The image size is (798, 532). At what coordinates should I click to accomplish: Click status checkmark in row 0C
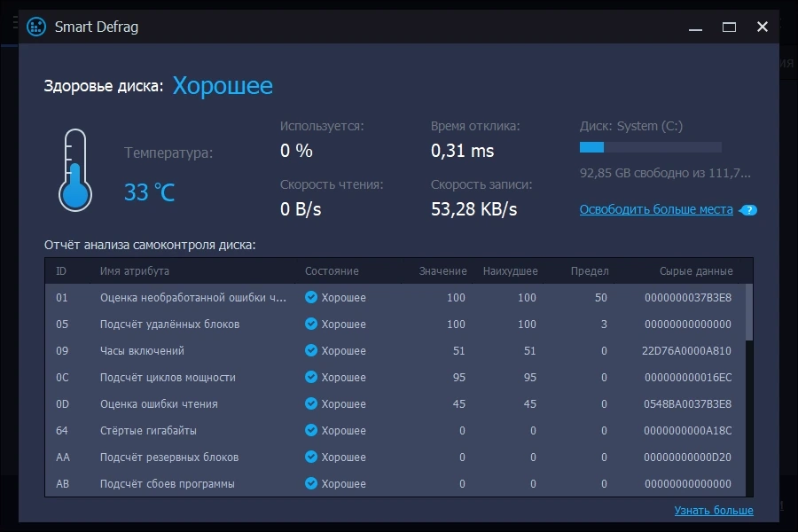coord(311,377)
